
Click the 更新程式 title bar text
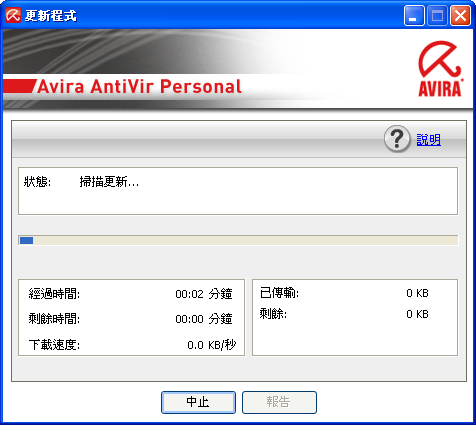(x=51, y=16)
